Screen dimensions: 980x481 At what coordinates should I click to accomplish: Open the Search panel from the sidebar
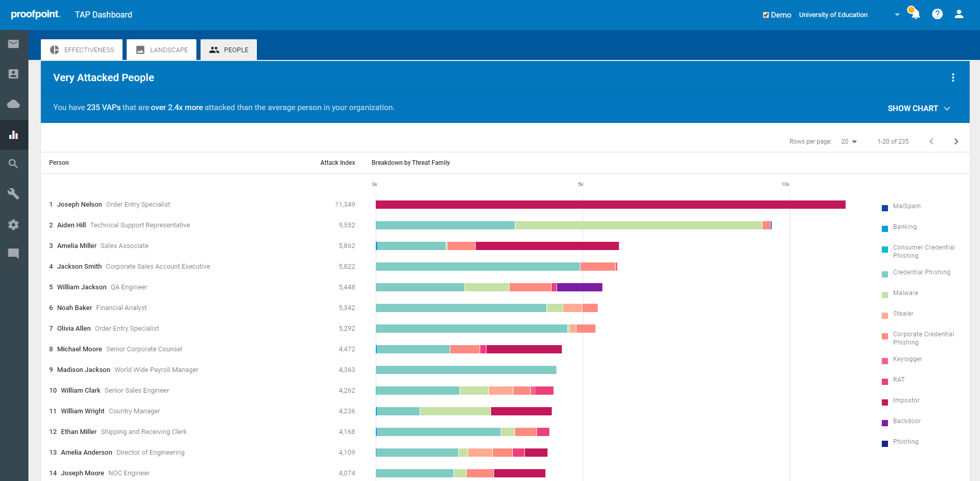click(x=14, y=164)
